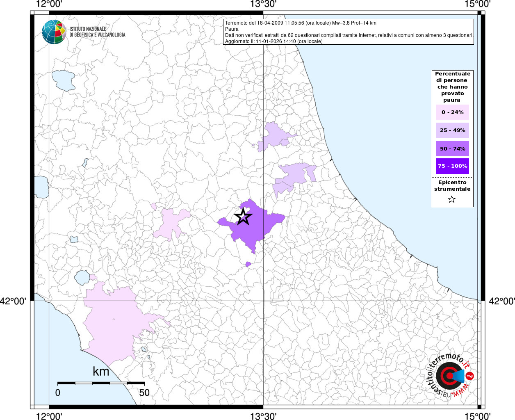Click the 'km' scale bar label
Screen dimensions: 515x420
pyautogui.click(x=101, y=372)
